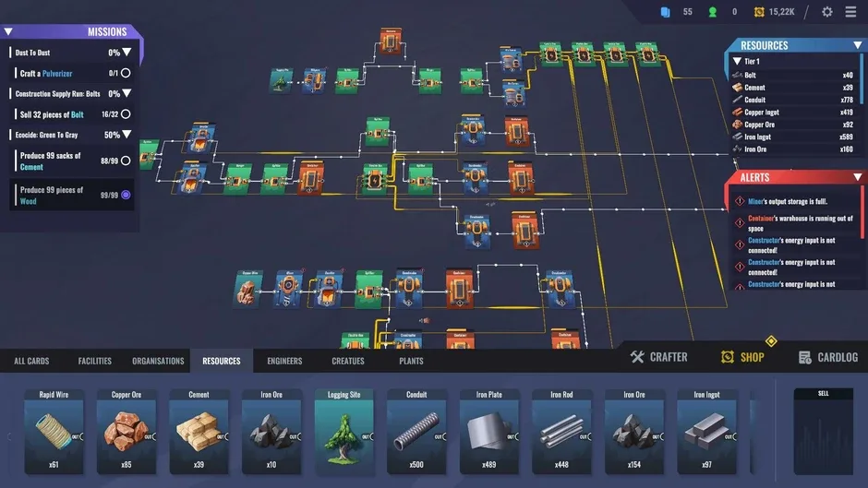Click the warning icon for Miner's output alert

pos(740,201)
